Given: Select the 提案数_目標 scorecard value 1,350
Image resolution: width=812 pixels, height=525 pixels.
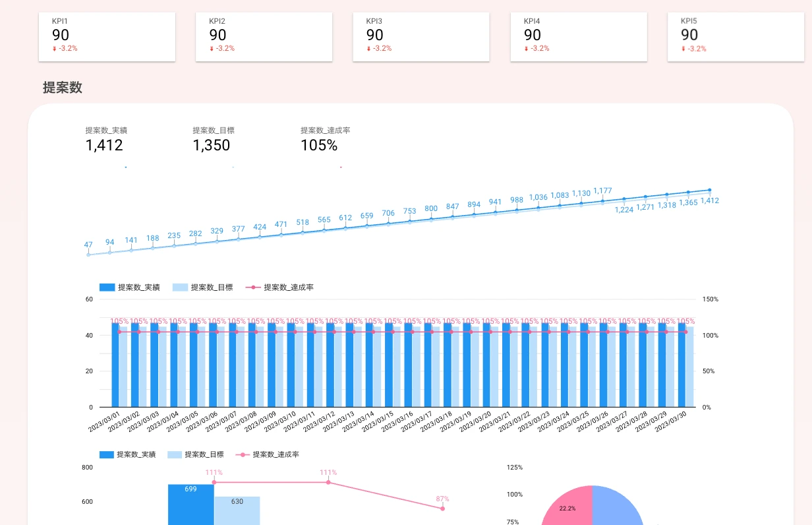Looking at the screenshot, I should tap(212, 145).
